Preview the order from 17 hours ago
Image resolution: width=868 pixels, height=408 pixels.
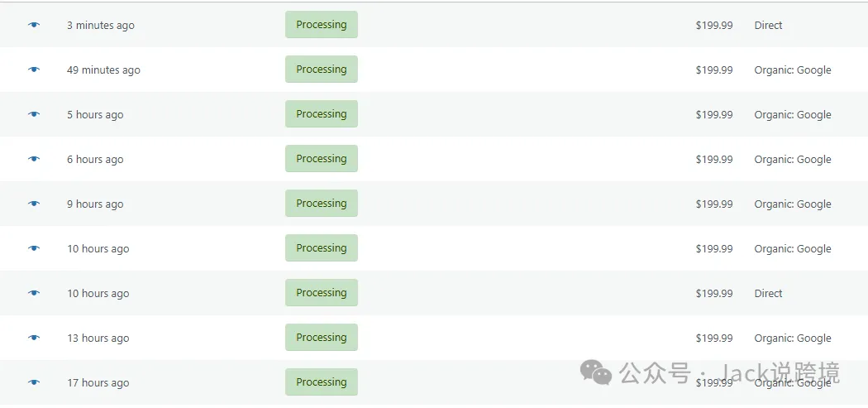[x=34, y=382]
